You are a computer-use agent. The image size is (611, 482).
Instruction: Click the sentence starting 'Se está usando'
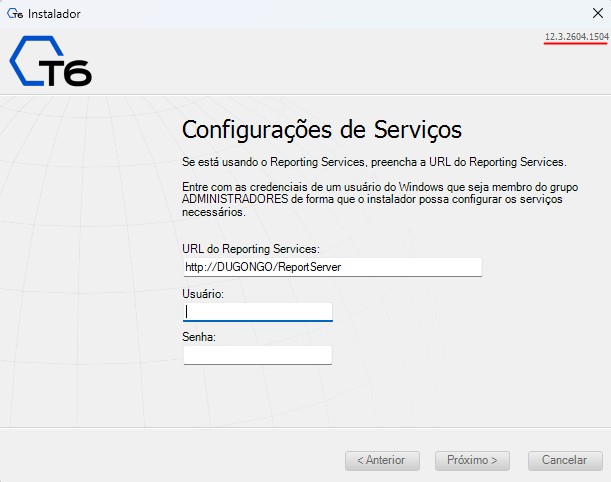[x=374, y=162]
